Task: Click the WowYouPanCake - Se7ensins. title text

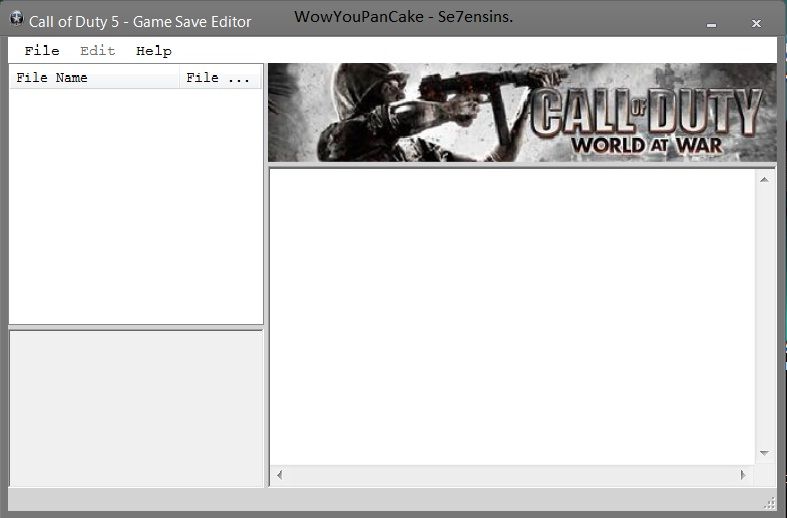Action: (x=404, y=17)
